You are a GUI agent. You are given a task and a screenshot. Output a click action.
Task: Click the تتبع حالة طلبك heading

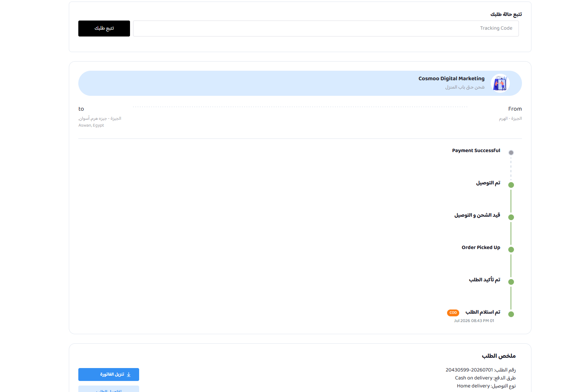506,14
